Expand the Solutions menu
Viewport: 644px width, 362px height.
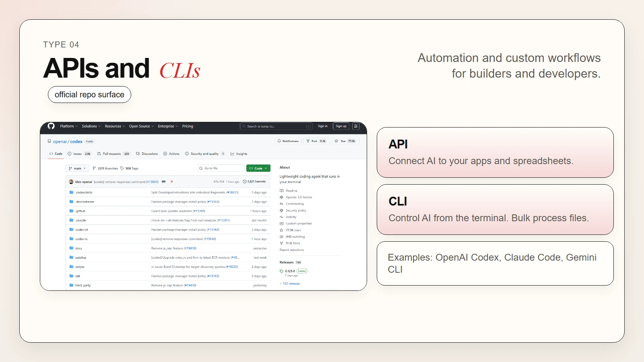[x=91, y=126]
